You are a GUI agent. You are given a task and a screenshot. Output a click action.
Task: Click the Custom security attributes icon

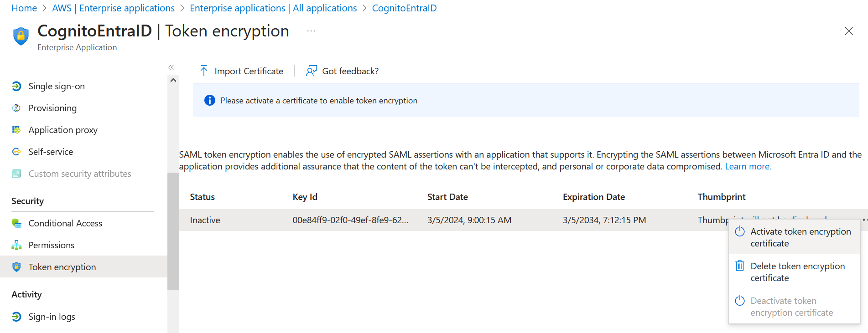(16, 174)
